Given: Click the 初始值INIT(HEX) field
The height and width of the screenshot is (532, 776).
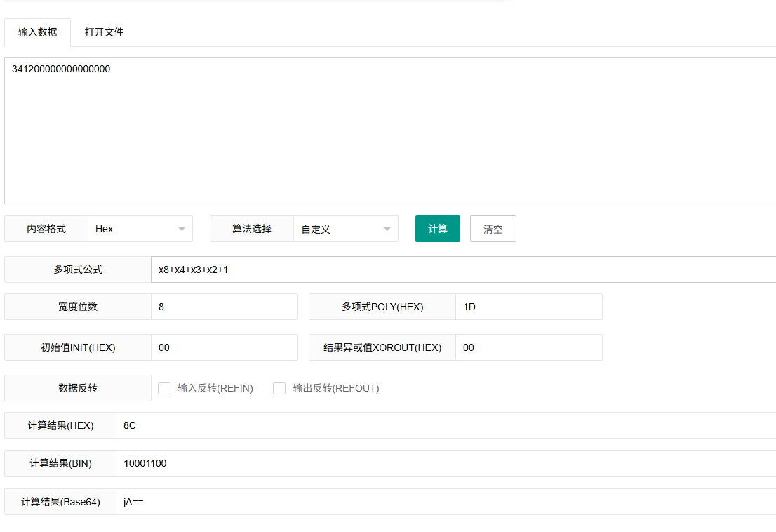Looking at the screenshot, I should tap(225, 347).
